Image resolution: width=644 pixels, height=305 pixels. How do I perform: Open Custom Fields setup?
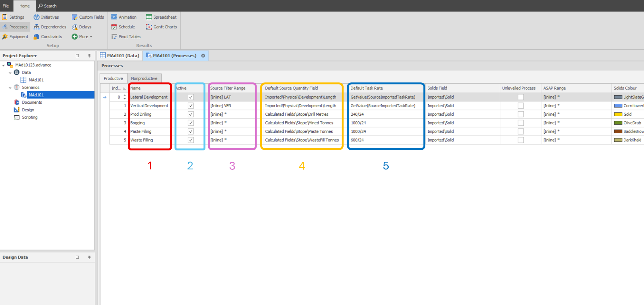88,17
